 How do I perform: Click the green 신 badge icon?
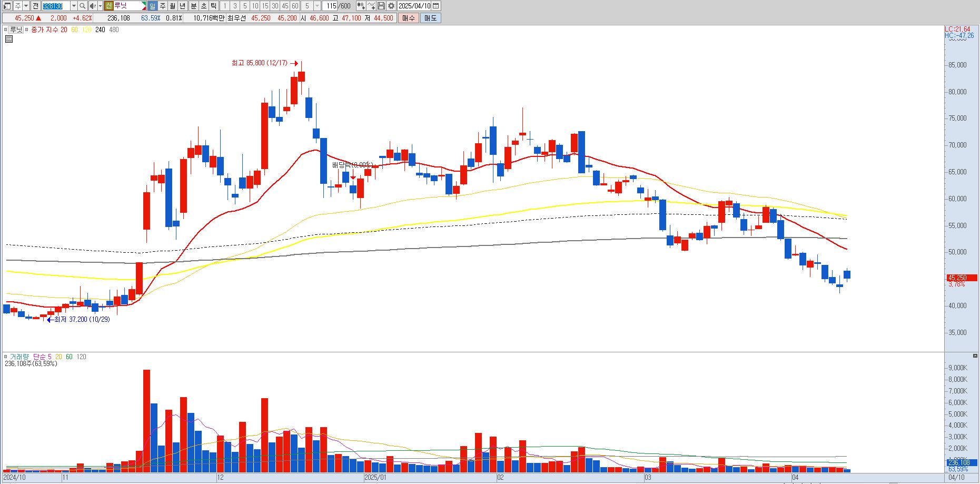tap(108, 6)
